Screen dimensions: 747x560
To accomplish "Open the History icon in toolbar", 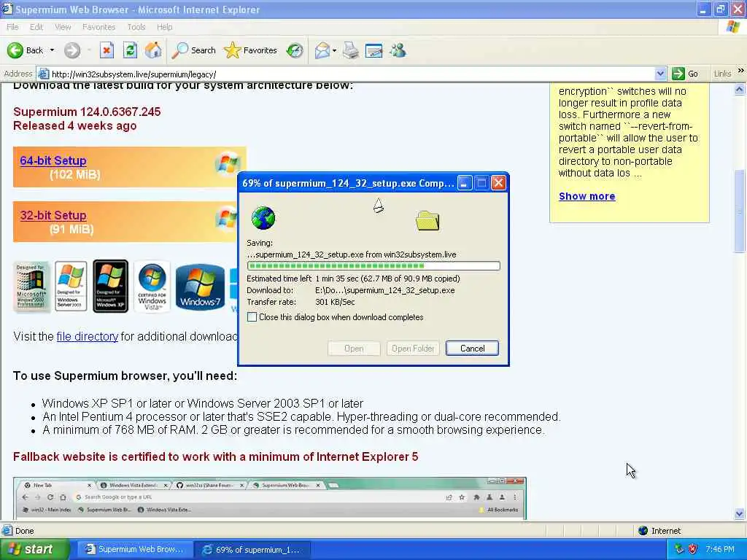I will click(x=295, y=50).
